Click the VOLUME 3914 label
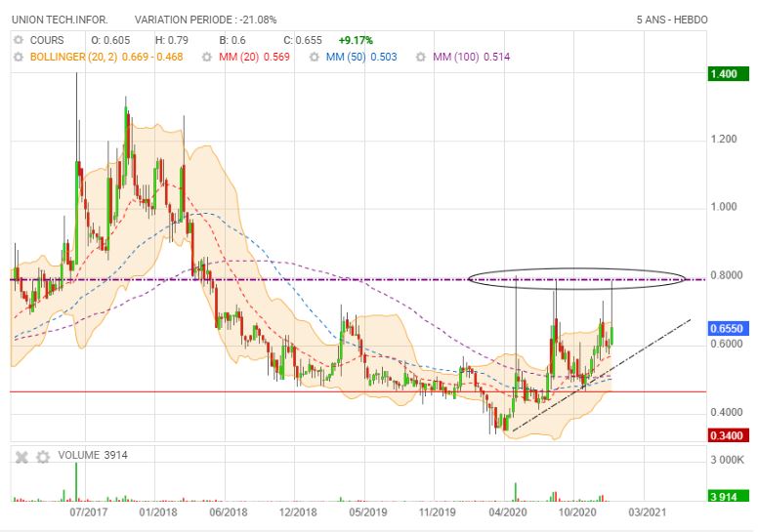Image resolution: width=758 pixels, height=532 pixels. 93,455
